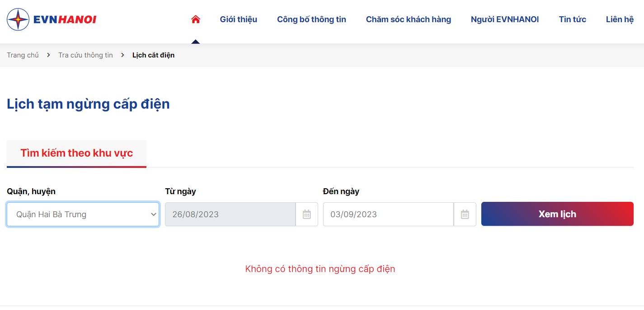Open the Giới thiệu menu
This screenshot has height=310, width=644.
pyautogui.click(x=239, y=19)
